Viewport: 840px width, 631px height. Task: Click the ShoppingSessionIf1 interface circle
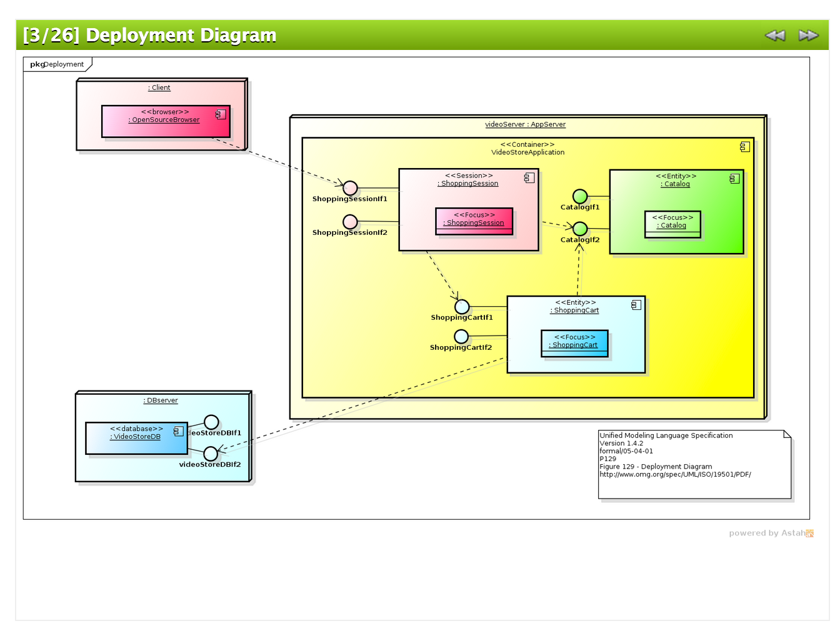(x=351, y=188)
